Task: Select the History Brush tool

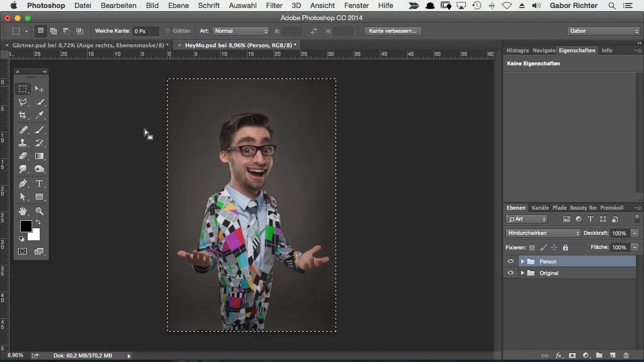Action: click(39, 143)
